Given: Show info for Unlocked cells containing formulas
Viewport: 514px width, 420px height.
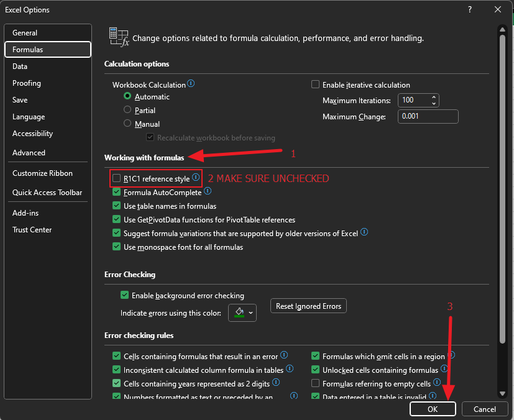Looking at the screenshot, I should 444,368.
